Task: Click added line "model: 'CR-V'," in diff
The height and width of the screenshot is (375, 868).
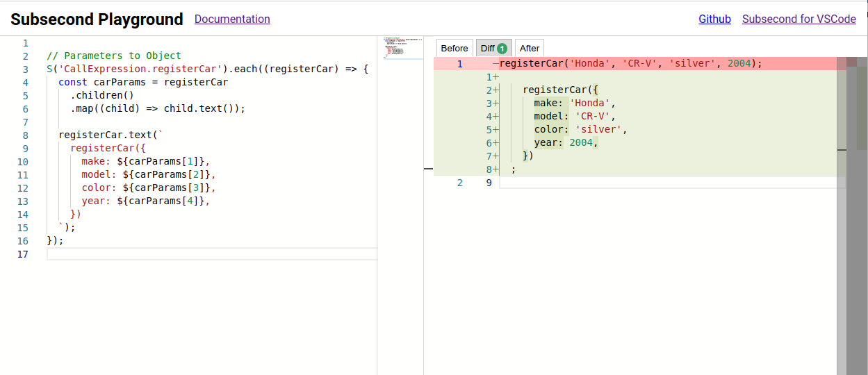Action: pos(574,116)
